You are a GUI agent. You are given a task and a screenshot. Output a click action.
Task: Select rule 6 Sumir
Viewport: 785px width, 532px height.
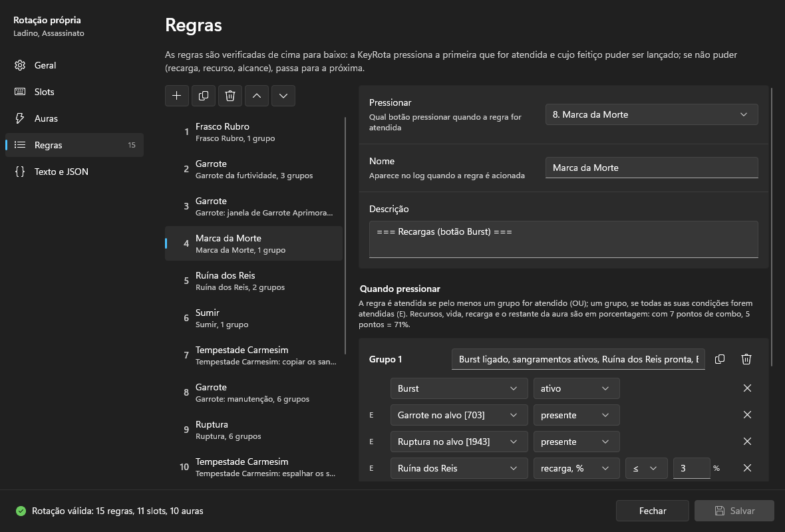click(254, 318)
